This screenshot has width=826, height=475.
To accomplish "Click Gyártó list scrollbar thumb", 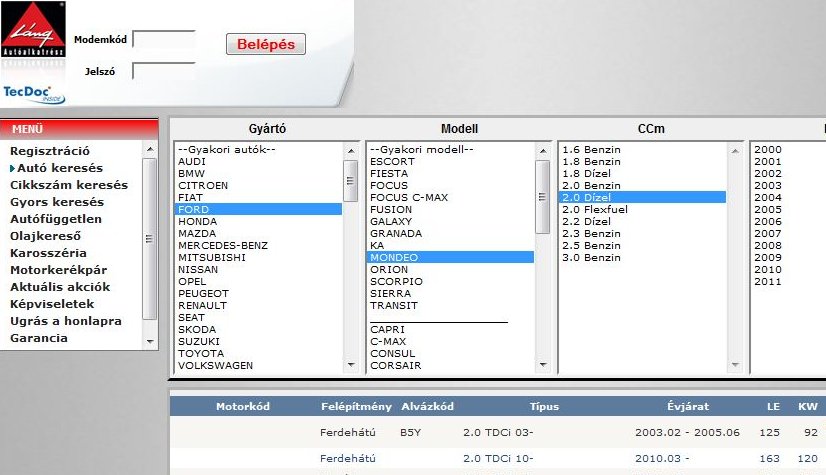I will pyautogui.click(x=350, y=181).
